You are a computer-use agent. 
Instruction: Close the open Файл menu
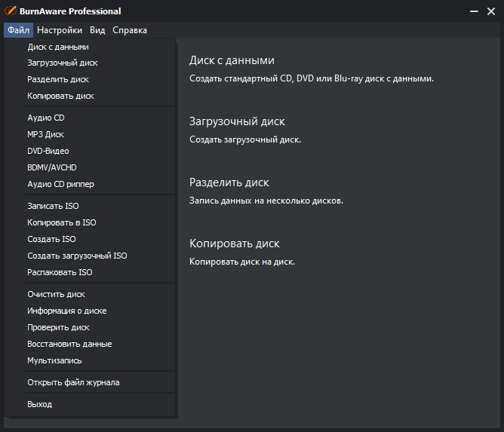18,30
